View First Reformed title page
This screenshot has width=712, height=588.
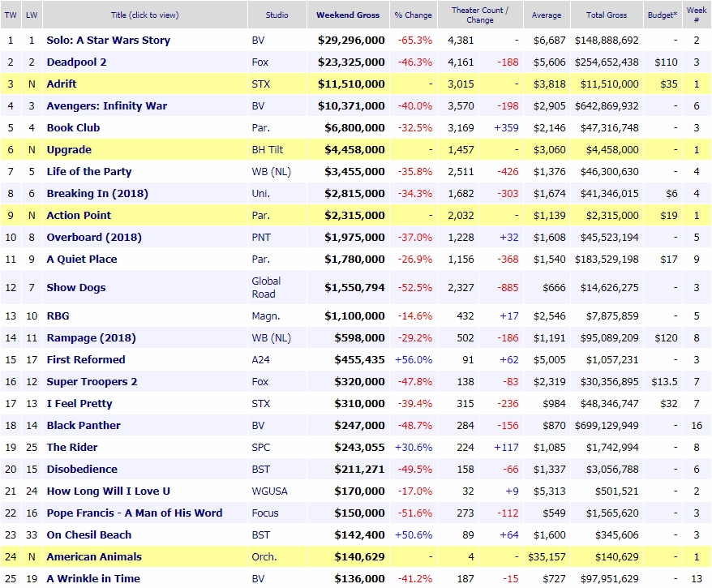(x=86, y=359)
